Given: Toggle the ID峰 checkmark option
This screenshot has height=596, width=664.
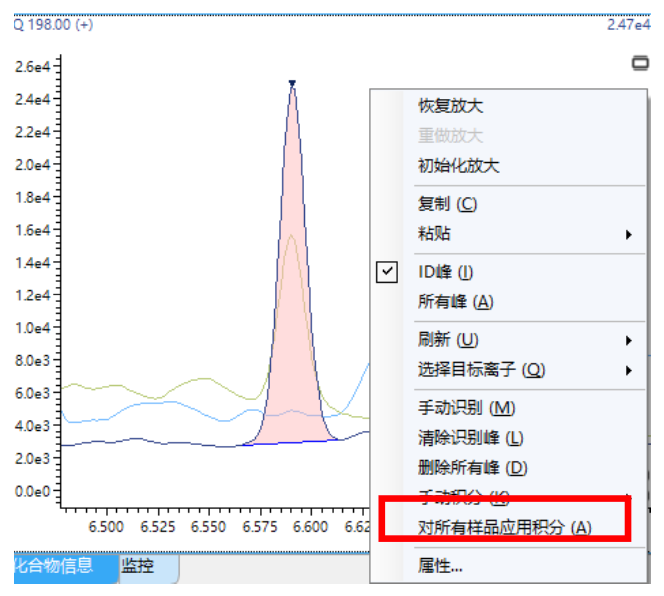Looking at the screenshot, I should point(388,272).
